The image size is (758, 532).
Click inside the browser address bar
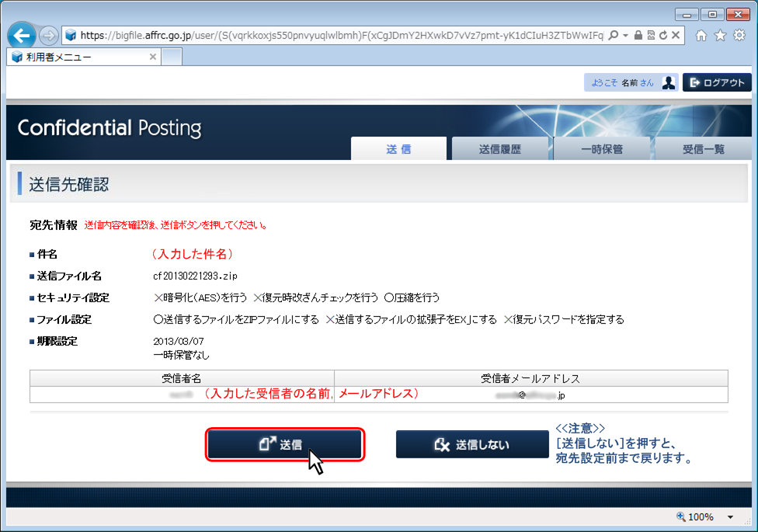(x=311, y=35)
